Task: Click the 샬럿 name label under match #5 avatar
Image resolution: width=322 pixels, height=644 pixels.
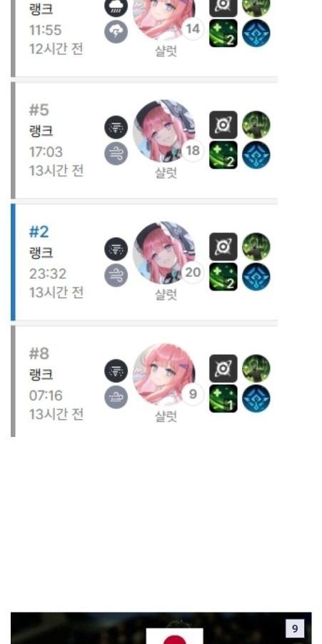Action: click(166, 173)
